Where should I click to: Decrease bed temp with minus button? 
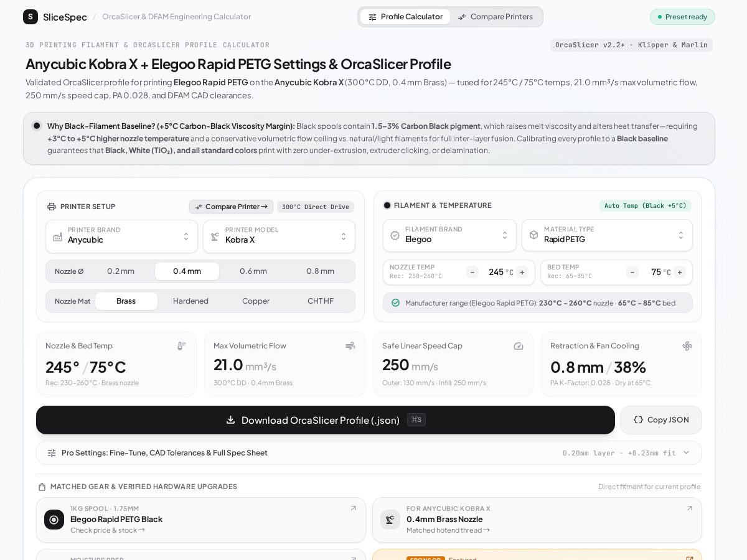coord(632,272)
